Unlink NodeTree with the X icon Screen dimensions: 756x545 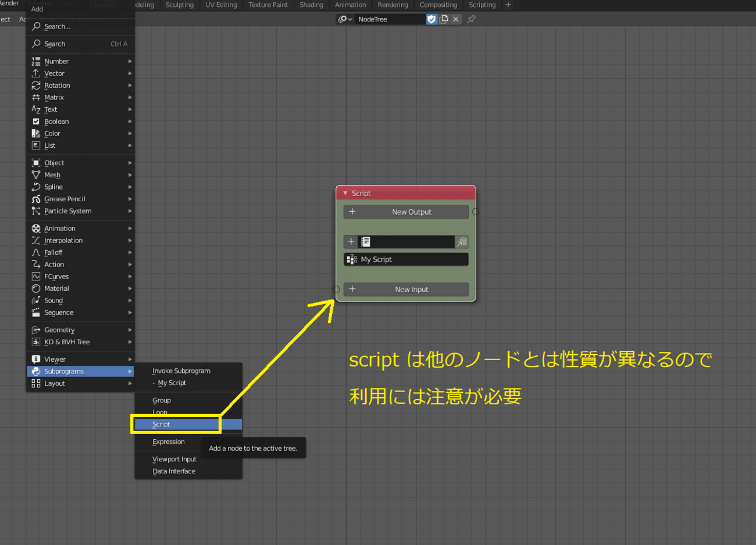pyautogui.click(x=456, y=19)
